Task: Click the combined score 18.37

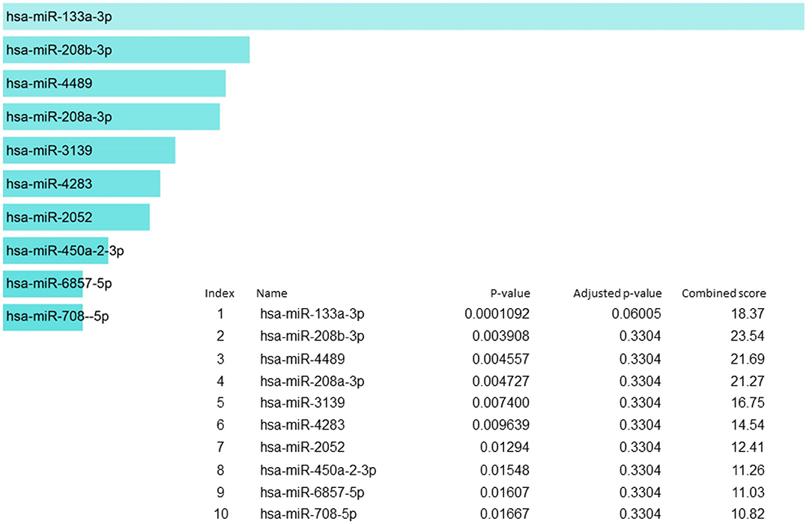Action: click(x=748, y=314)
